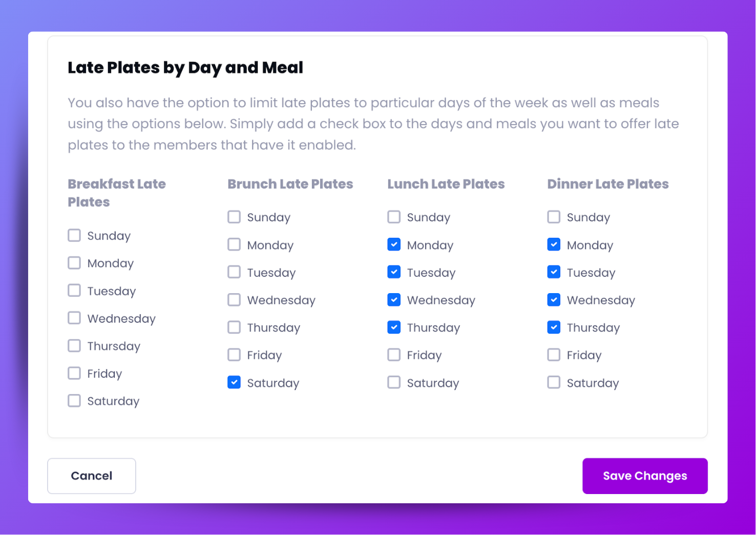Uncheck Monday under Lunch Late Plates
This screenshot has width=756, height=535.
point(394,244)
